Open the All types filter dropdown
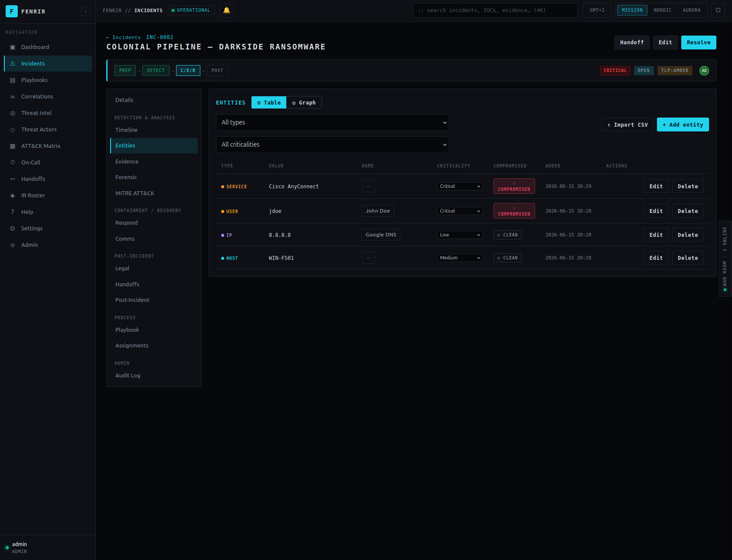This screenshot has width=732, height=560. coord(333,122)
